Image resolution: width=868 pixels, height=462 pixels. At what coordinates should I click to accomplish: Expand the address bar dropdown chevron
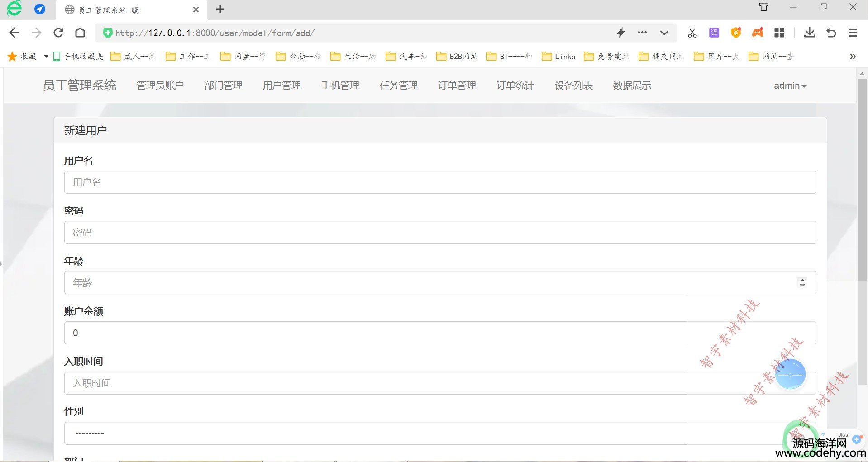(x=664, y=33)
